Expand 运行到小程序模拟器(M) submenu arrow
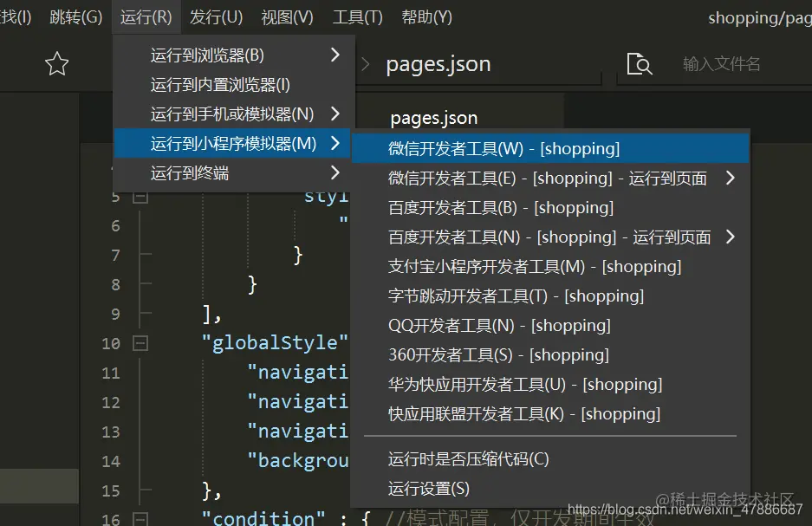Screen dimensions: 812x526 (x=335, y=143)
